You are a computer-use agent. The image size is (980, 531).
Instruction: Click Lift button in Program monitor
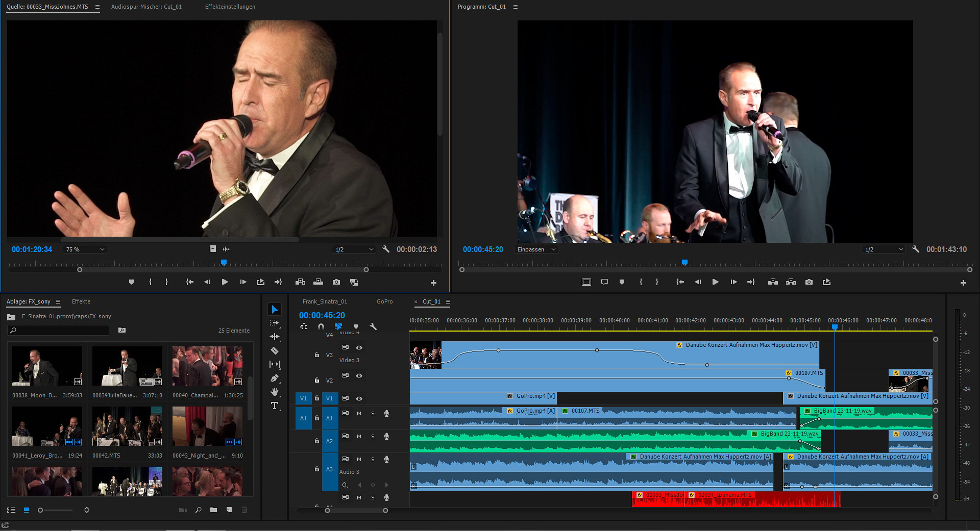click(x=773, y=282)
